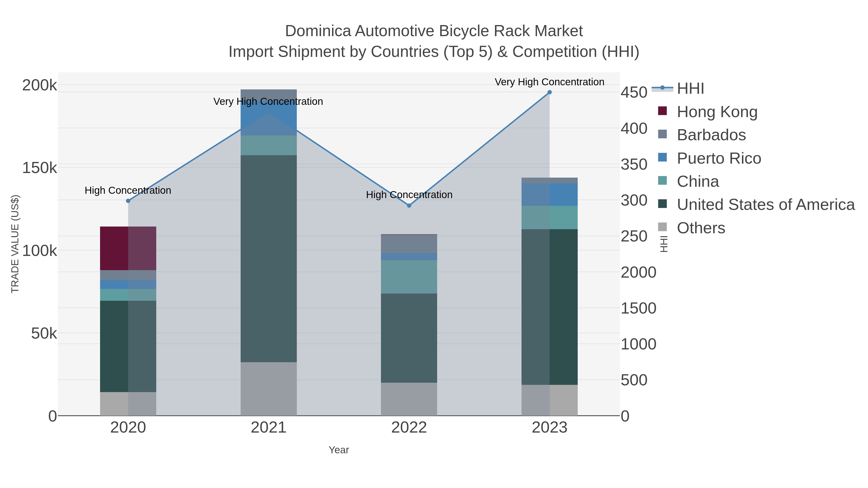Image resolution: width=868 pixels, height=488 pixels.
Task: Click the 450 right axis tick label
Action: (x=634, y=92)
